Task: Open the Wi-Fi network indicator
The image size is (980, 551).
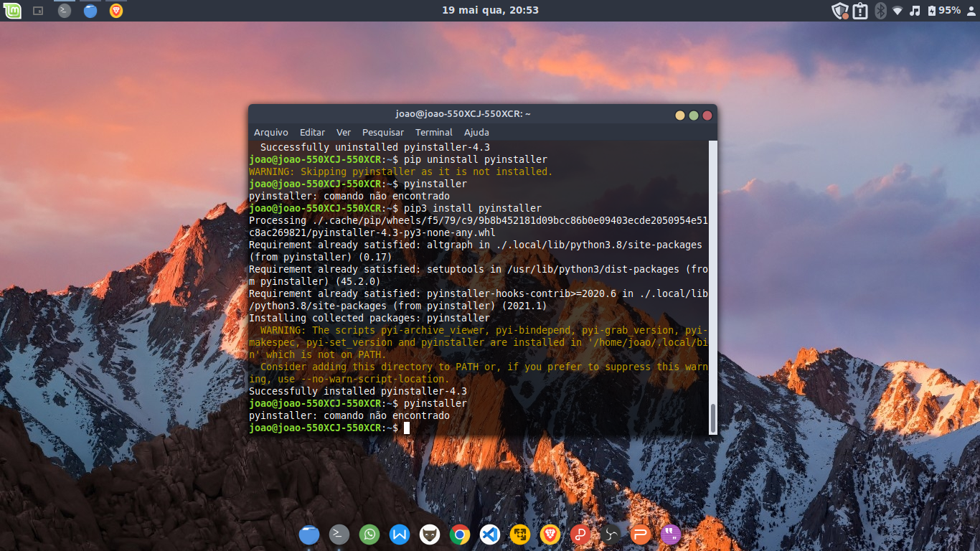Action: [897, 11]
